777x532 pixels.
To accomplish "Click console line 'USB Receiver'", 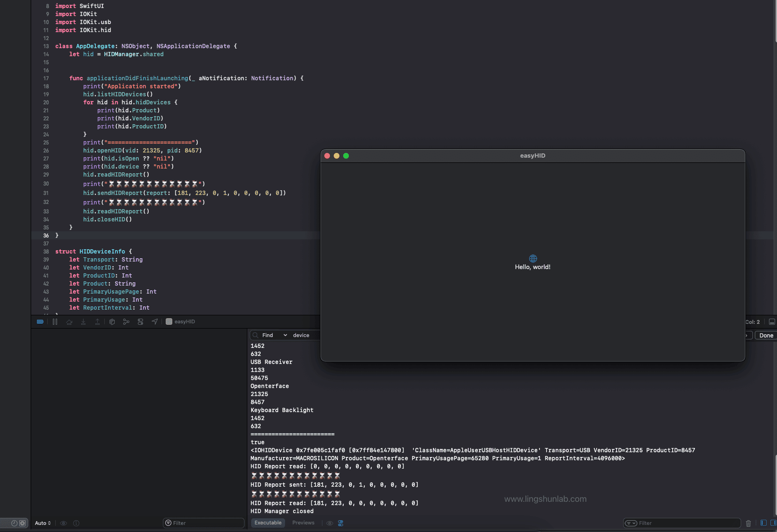I will (271, 362).
